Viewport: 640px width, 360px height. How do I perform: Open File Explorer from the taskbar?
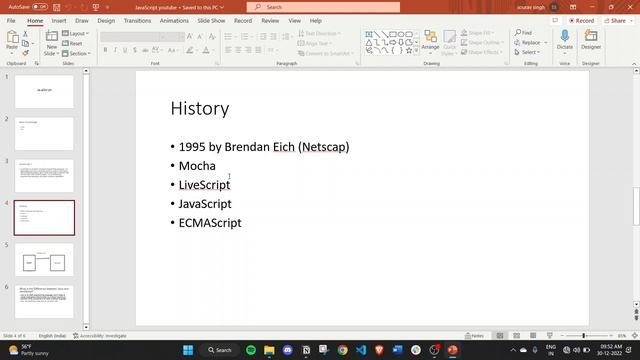(x=269, y=350)
